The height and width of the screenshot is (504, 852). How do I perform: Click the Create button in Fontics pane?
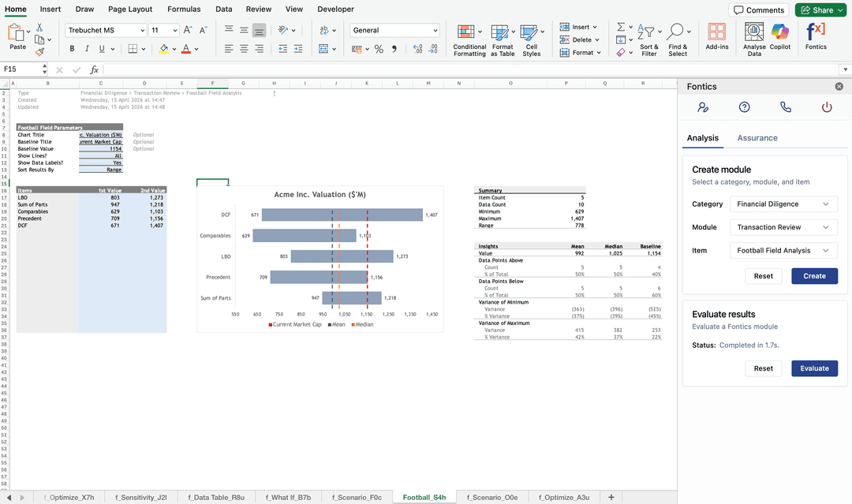pos(814,276)
